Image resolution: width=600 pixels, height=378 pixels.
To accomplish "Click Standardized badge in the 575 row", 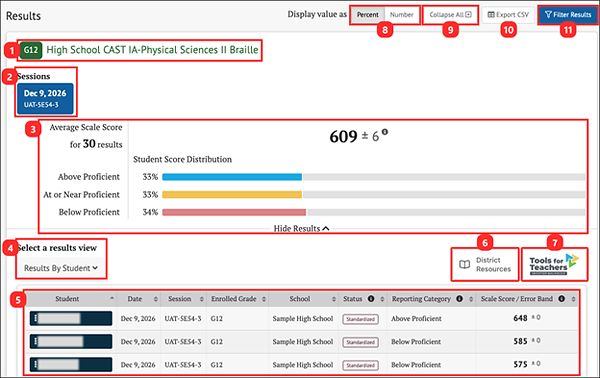I will tap(360, 365).
